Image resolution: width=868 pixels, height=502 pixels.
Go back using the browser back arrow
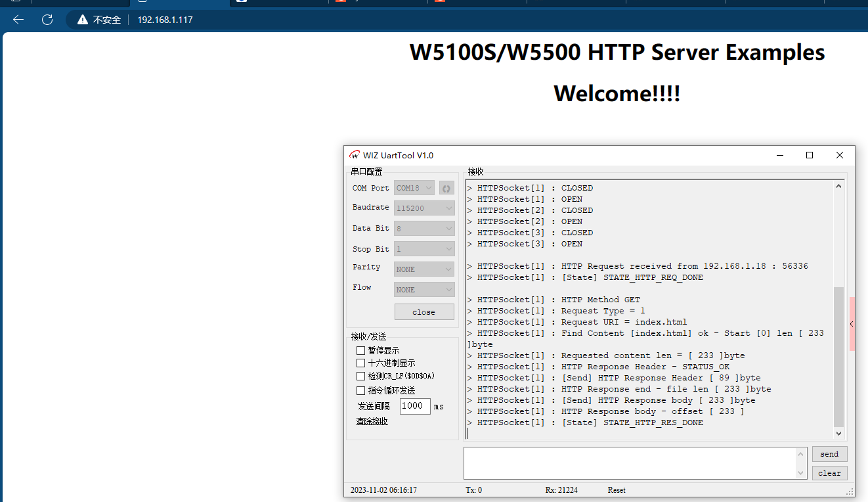(18, 20)
